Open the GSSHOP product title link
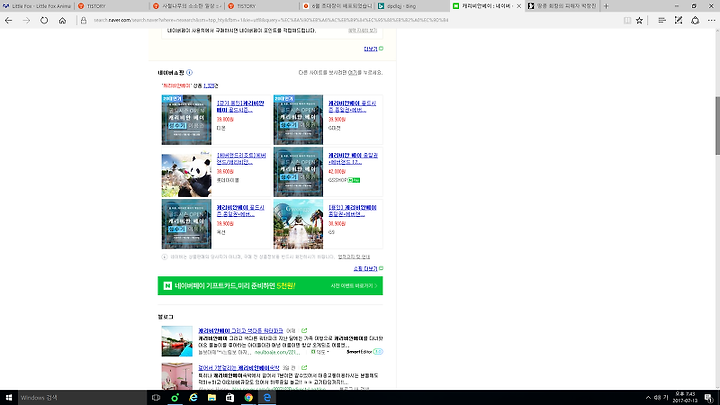The image size is (720, 405). pos(353,159)
